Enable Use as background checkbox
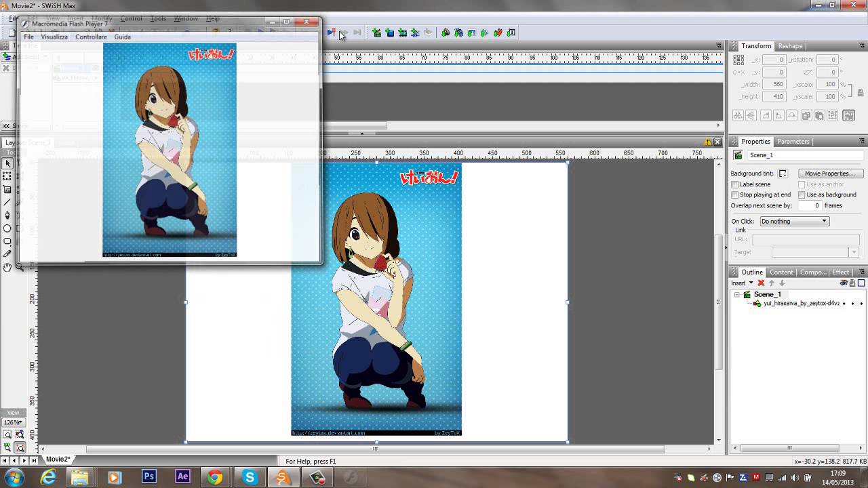This screenshot has height=488, width=868. click(x=802, y=195)
